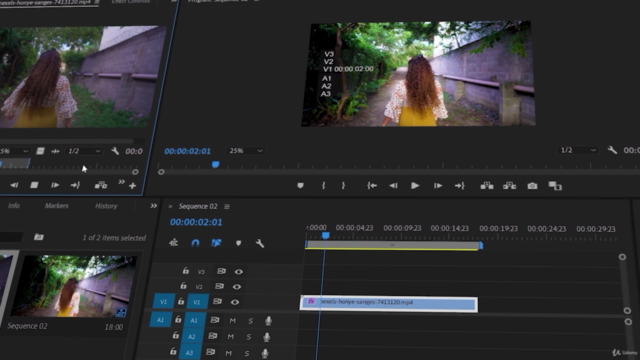Click Mark Out button in Program monitor

(343, 186)
